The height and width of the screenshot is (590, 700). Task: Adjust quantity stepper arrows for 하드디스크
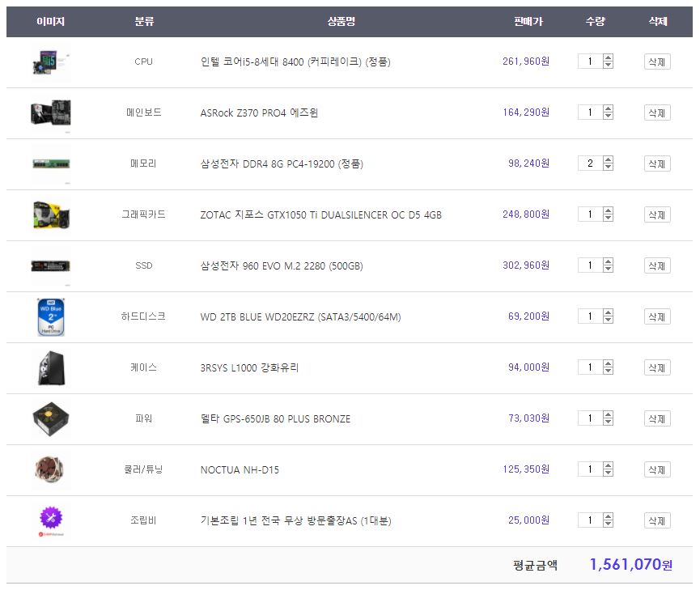coord(608,316)
